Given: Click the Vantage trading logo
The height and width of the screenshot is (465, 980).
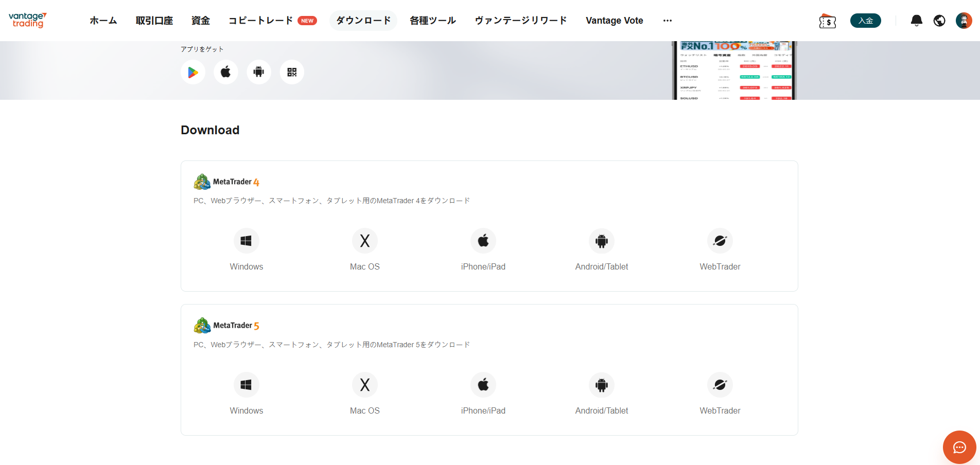Looking at the screenshot, I should pyautogui.click(x=28, y=20).
